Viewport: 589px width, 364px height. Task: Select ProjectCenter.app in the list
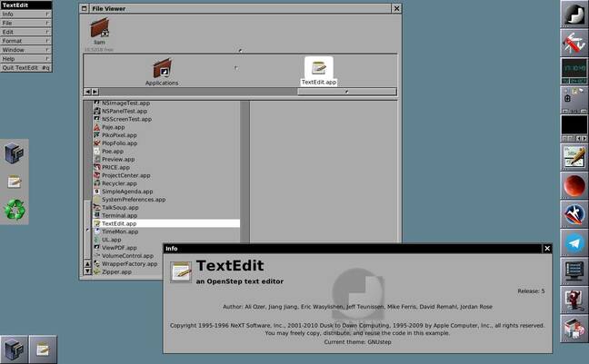166,175
